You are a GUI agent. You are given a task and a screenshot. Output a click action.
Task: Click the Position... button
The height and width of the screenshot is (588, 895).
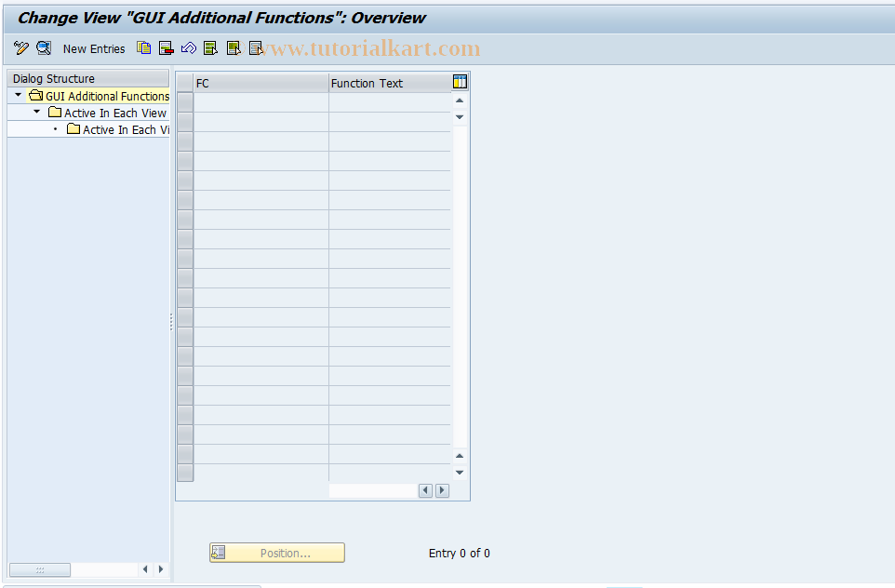277,553
